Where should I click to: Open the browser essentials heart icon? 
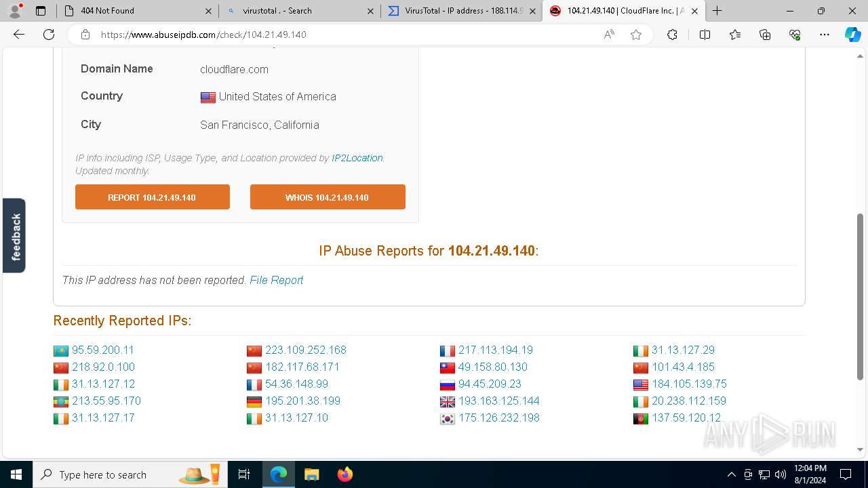click(x=795, y=35)
